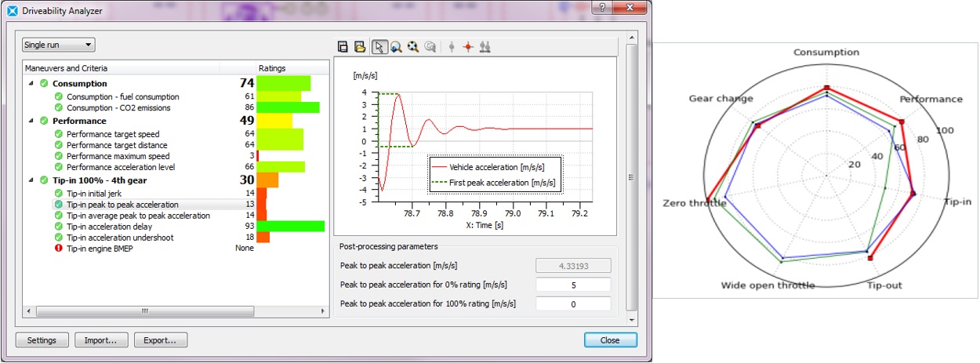Open the Single run dropdown

pos(58,45)
